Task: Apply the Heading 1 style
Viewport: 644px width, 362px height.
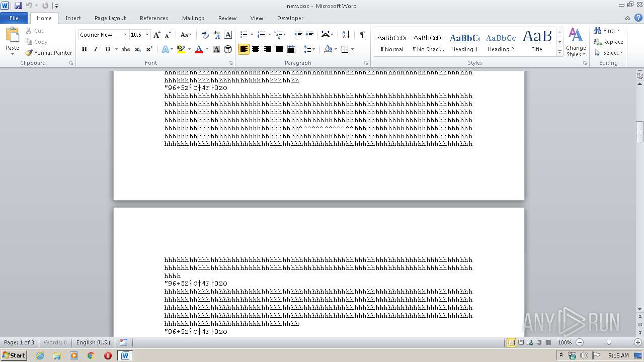Action: (465, 41)
